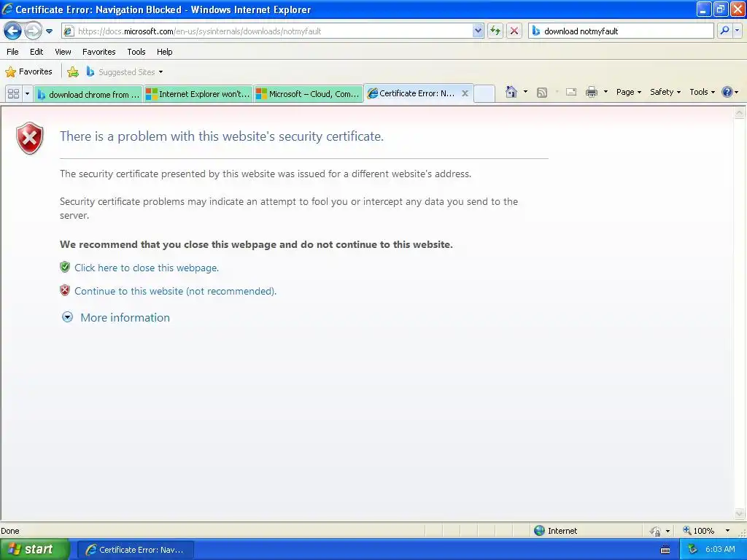Close the Certificate Error tab
The image size is (747, 560).
[x=465, y=93]
